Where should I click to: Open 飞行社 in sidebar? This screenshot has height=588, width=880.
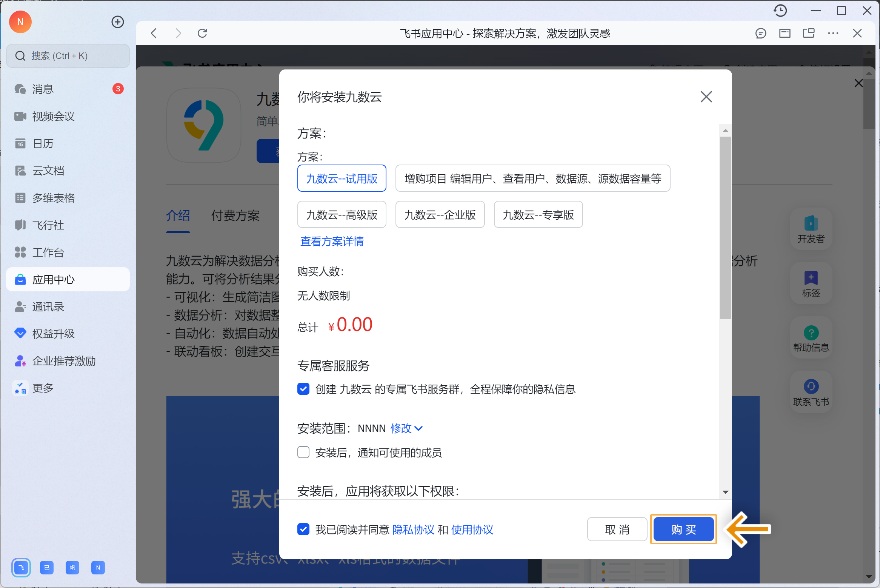click(68, 225)
